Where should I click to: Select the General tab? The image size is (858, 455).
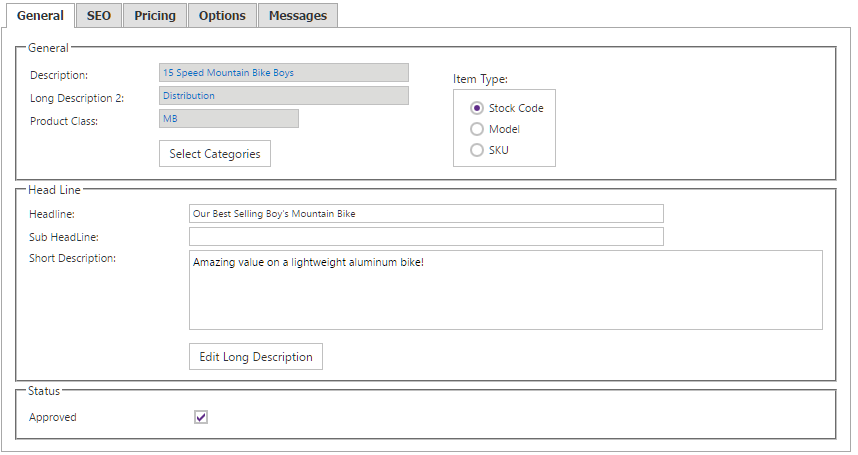[x=40, y=16]
